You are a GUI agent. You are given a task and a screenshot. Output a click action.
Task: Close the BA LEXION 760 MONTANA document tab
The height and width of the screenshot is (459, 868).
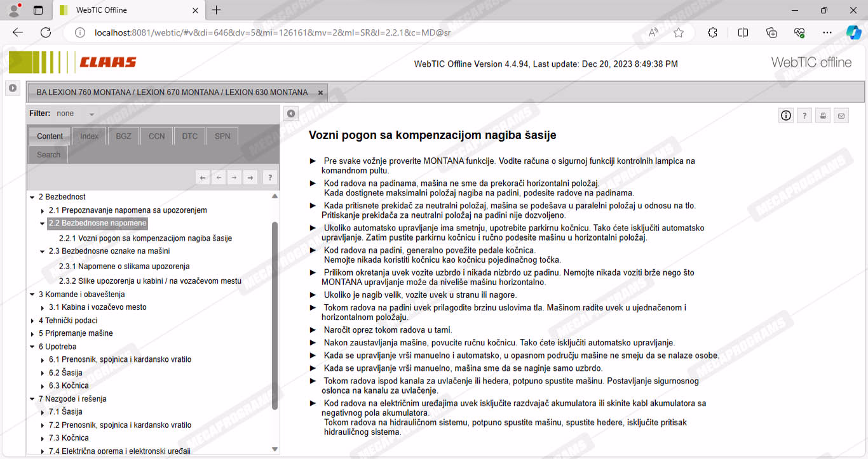(320, 93)
